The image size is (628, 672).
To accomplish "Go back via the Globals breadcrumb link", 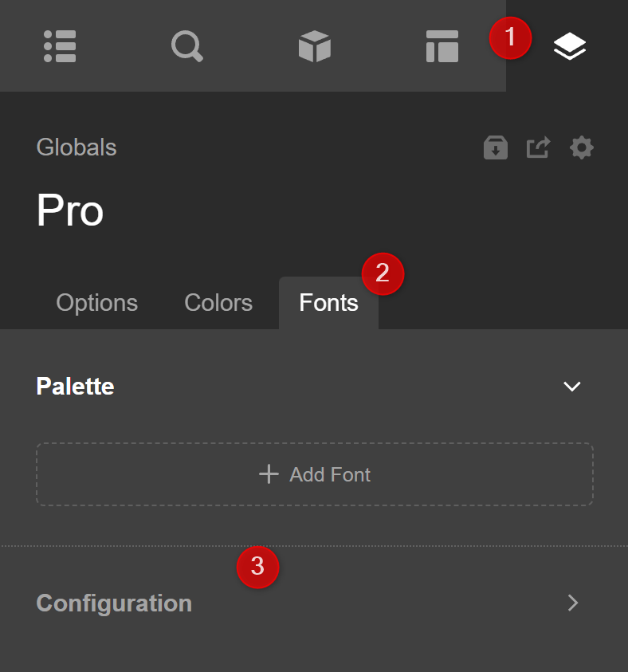I will coord(76,147).
